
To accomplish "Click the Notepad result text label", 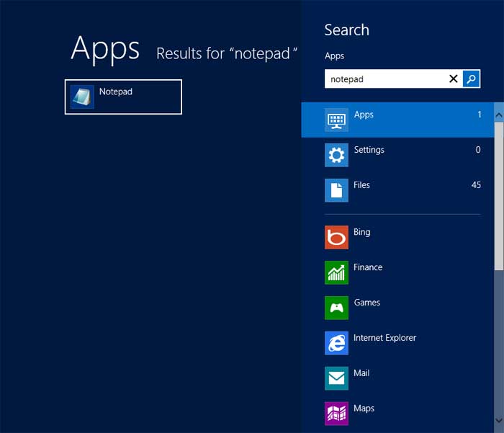I will click(x=116, y=91).
